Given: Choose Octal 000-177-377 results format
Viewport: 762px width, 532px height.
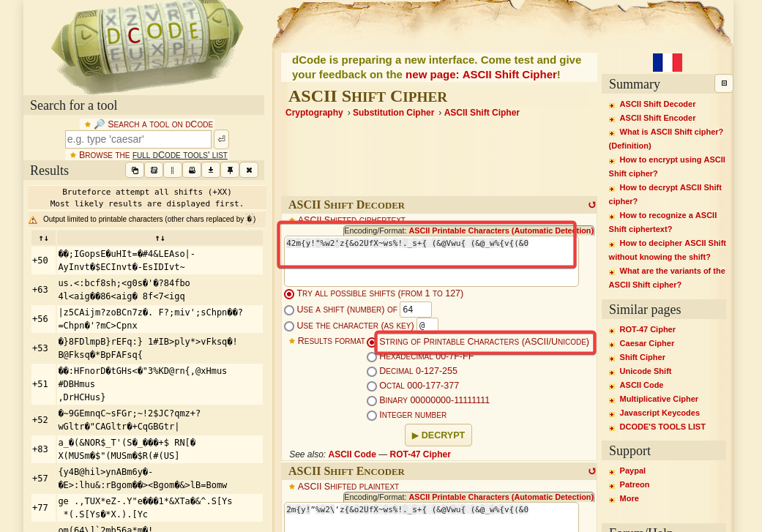Looking at the screenshot, I should (372, 386).
